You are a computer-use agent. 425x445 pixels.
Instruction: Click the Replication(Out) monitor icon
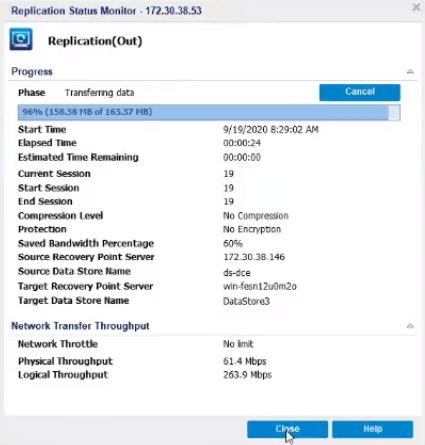pos(21,39)
